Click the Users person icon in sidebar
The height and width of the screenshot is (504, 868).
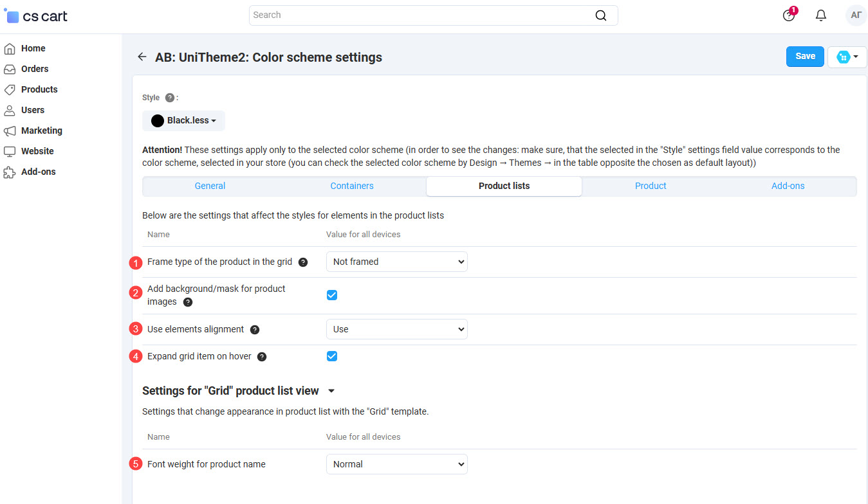tap(10, 110)
